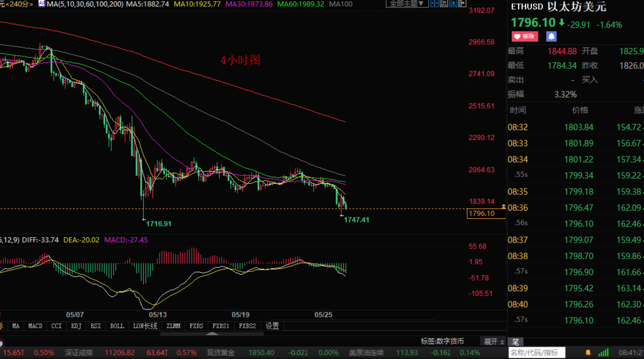Click the exit arrow chart toolbar icon
This screenshot has width=644, height=359.
tap(462, 3)
